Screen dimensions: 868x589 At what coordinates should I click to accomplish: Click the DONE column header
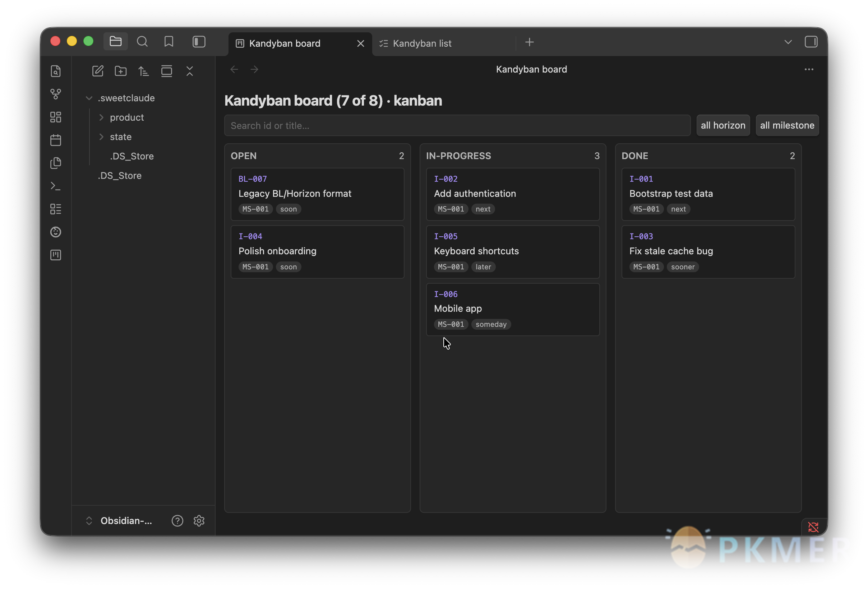tap(634, 156)
